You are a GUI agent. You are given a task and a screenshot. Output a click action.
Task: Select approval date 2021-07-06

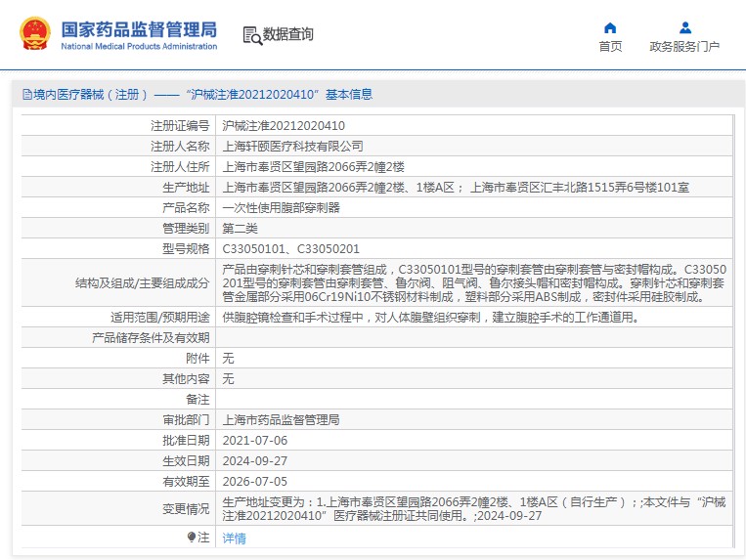(x=255, y=440)
